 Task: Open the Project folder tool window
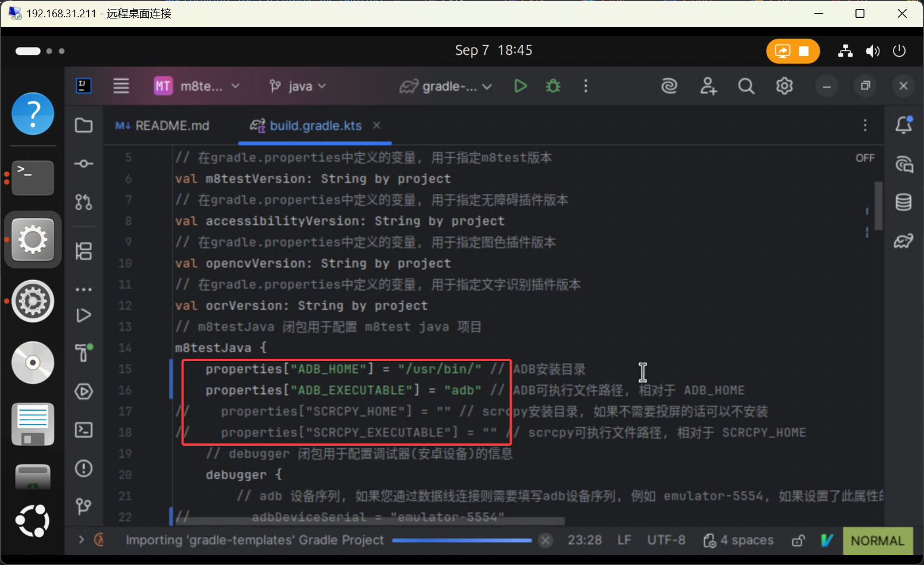pyautogui.click(x=83, y=125)
